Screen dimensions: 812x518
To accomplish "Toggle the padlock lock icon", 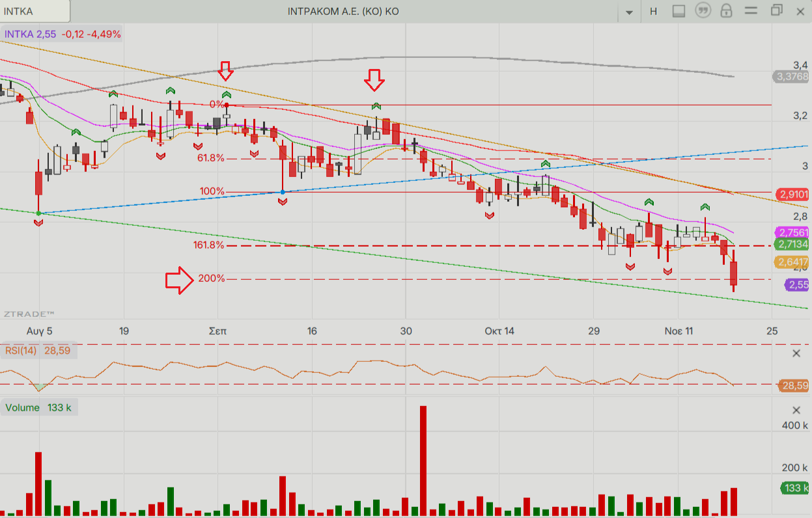I will coord(727,11).
